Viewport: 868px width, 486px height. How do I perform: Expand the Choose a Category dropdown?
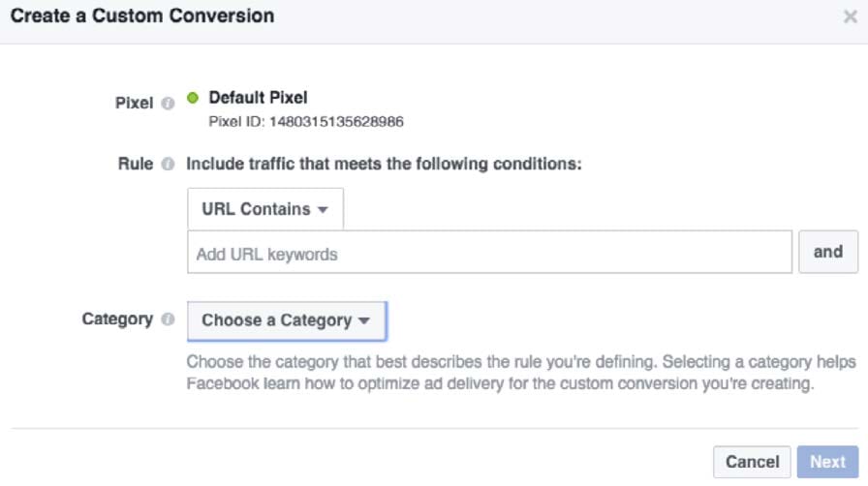[286, 320]
